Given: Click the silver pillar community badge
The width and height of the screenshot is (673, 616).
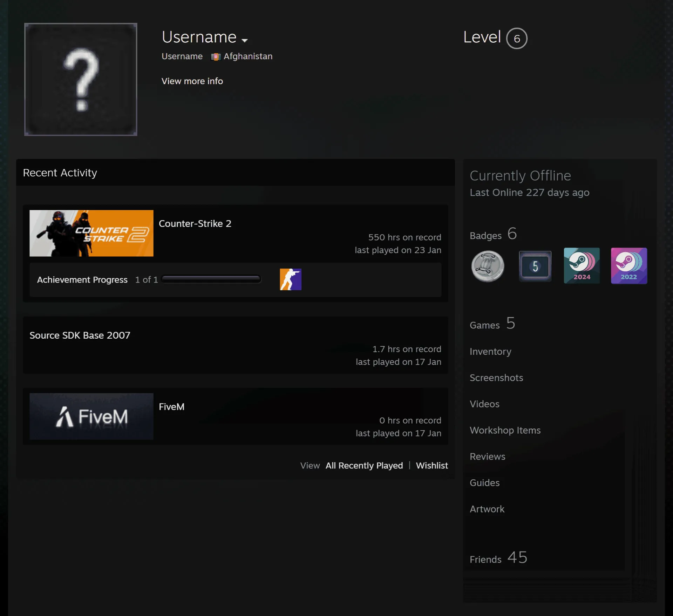Looking at the screenshot, I should [x=488, y=266].
